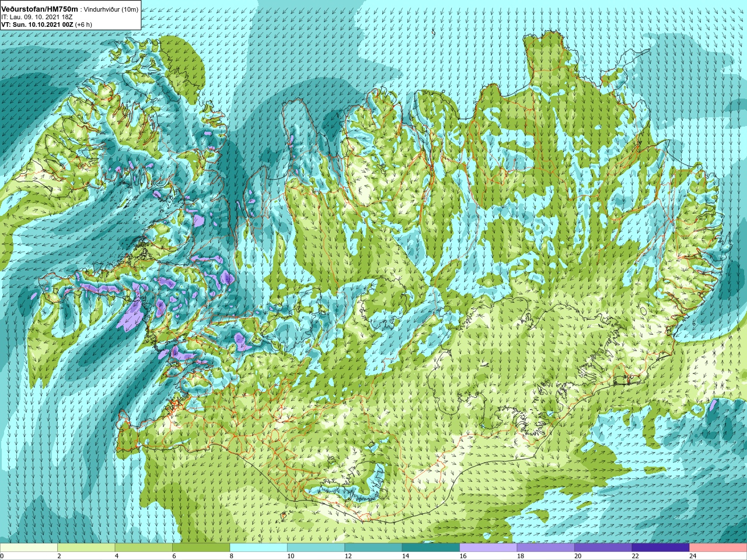Click the yellow-green 2–4 legend swatch

tap(86, 548)
